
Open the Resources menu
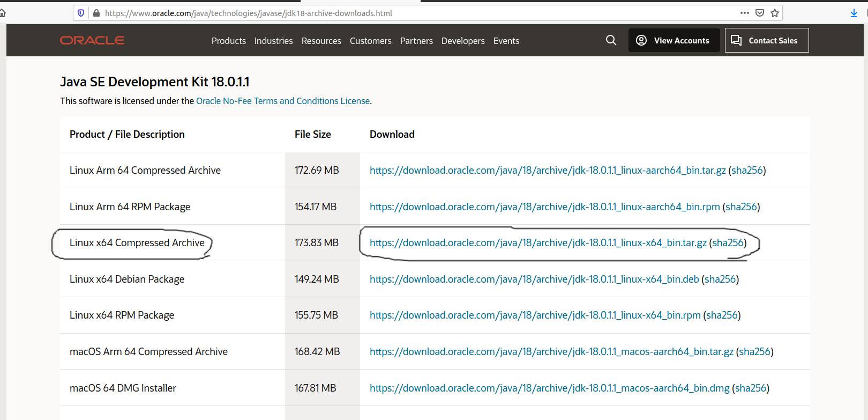pyautogui.click(x=321, y=41)
